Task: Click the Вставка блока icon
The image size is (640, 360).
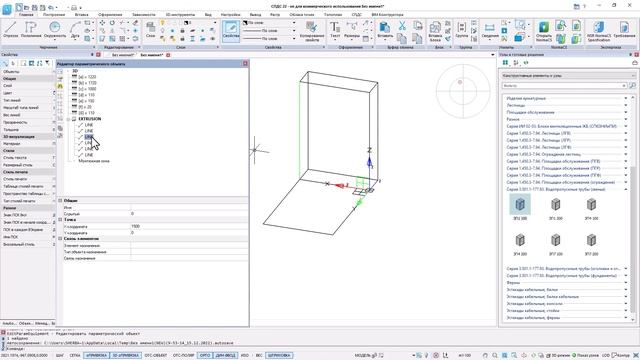Action: pyautogui.click(x=435, y=31)
